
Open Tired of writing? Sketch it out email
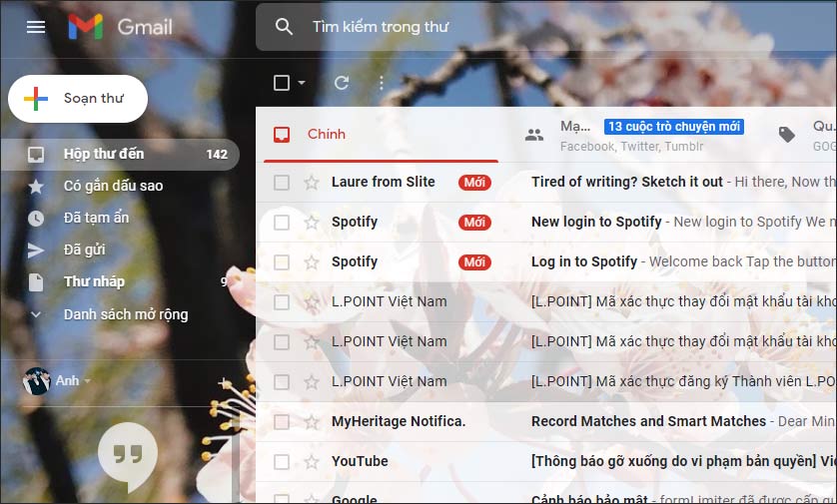coord(626,183)
